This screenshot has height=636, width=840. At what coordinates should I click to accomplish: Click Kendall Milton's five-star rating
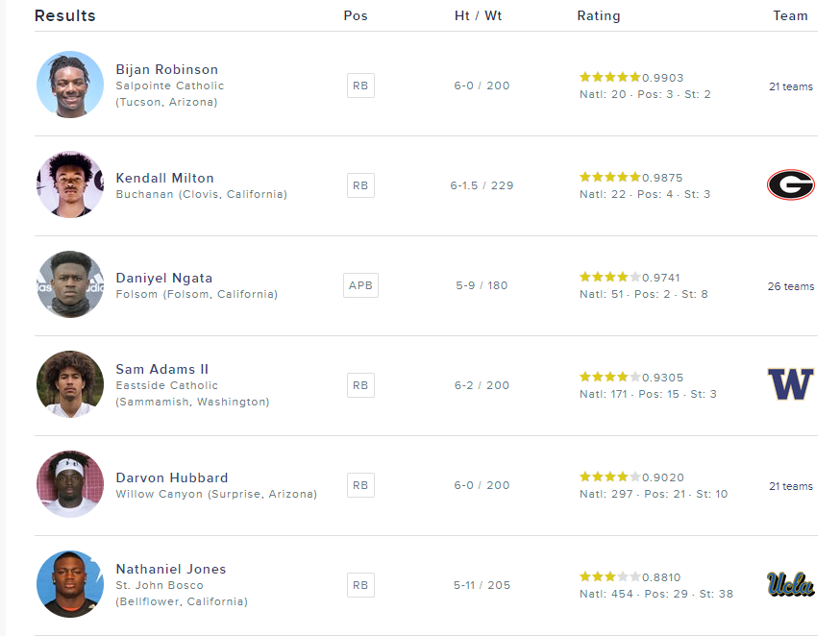coord(609,177)
